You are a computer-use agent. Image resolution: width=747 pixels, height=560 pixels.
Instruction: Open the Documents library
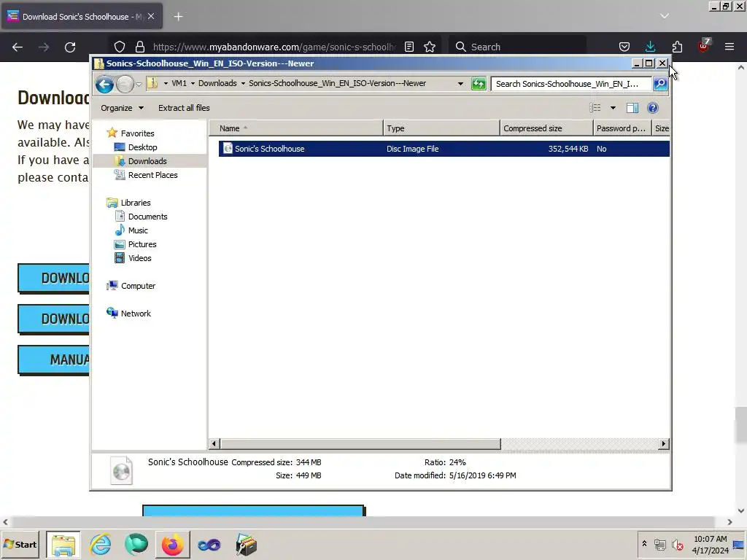click(147, 216)
